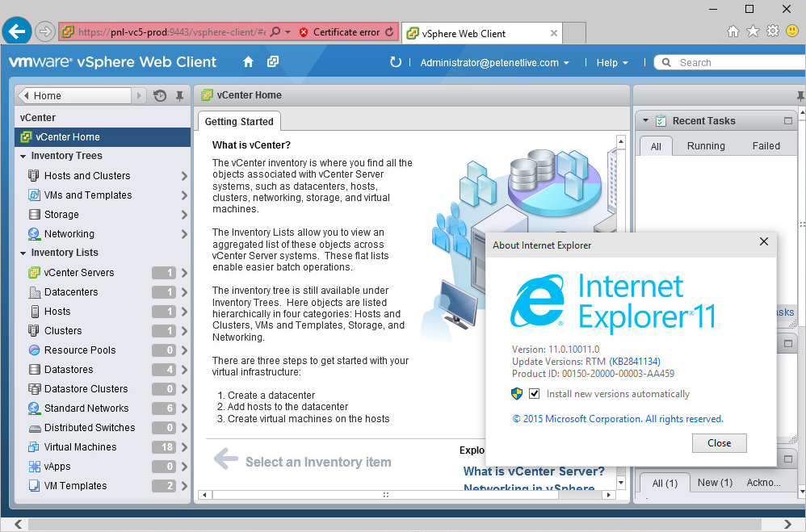This screenshot has width=806, height=532.
Task: Go to vSphere home via house icon
Action: [x=248, y=62]
